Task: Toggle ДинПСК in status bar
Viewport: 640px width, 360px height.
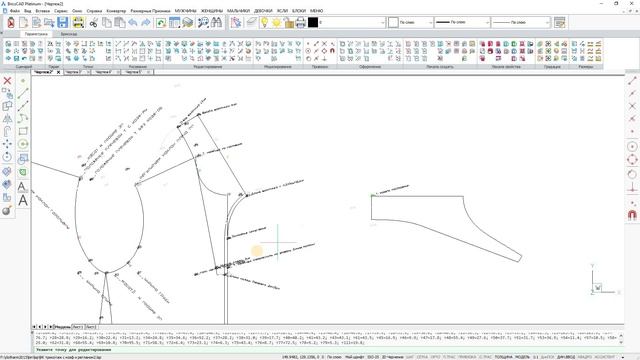Action: (x=547, y=357)
